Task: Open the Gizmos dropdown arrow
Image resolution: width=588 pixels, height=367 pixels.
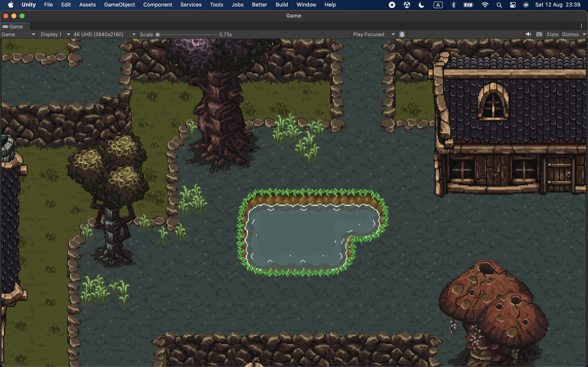Action: [584, 34]
